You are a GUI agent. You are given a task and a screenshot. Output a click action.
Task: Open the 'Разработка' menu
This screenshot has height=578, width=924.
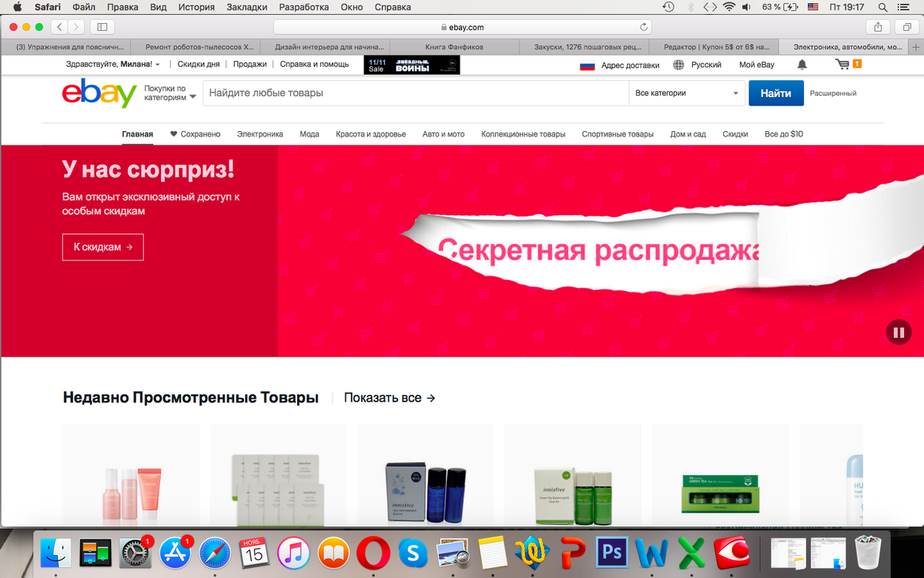(x=303, y=7)
